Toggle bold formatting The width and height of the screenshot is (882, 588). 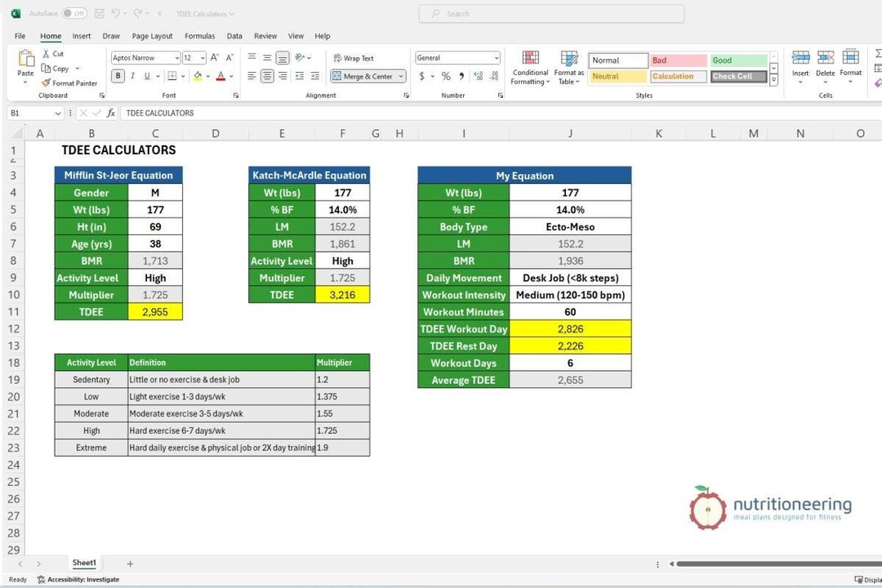[118, 75]
